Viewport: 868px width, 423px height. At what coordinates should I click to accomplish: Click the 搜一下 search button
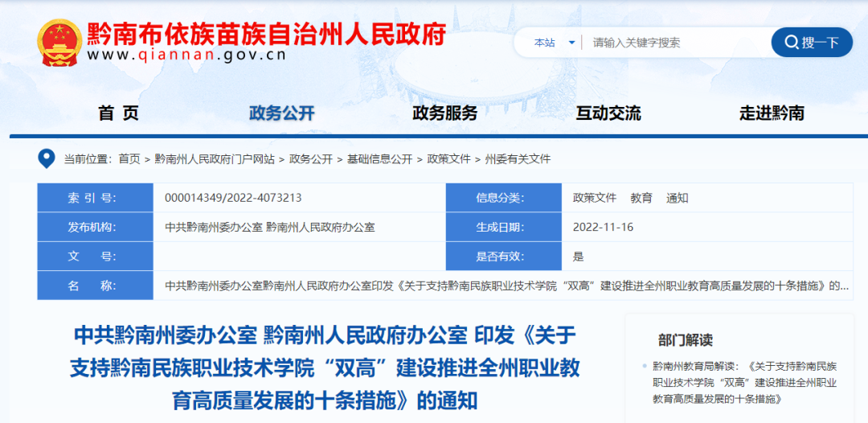pyautogui.click(x=812, y=42)
